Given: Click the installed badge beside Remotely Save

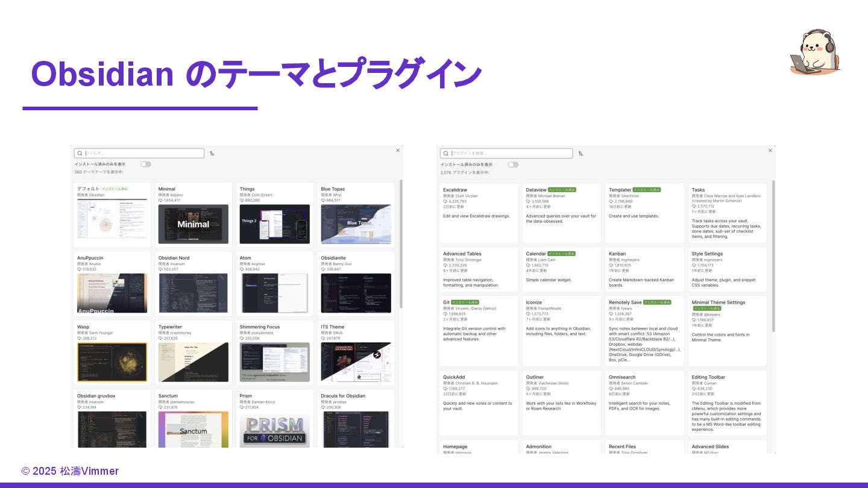Looking at the screenshot, I should (657, 302).
